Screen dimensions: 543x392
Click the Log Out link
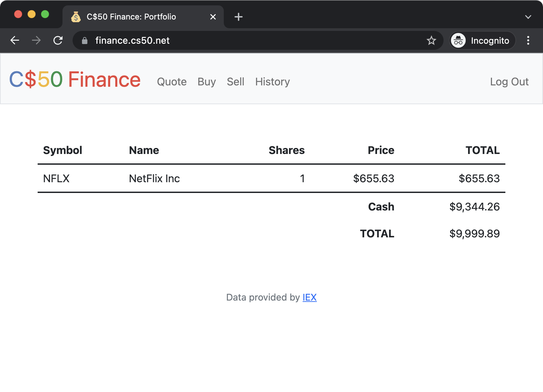[x=509, y=82]
